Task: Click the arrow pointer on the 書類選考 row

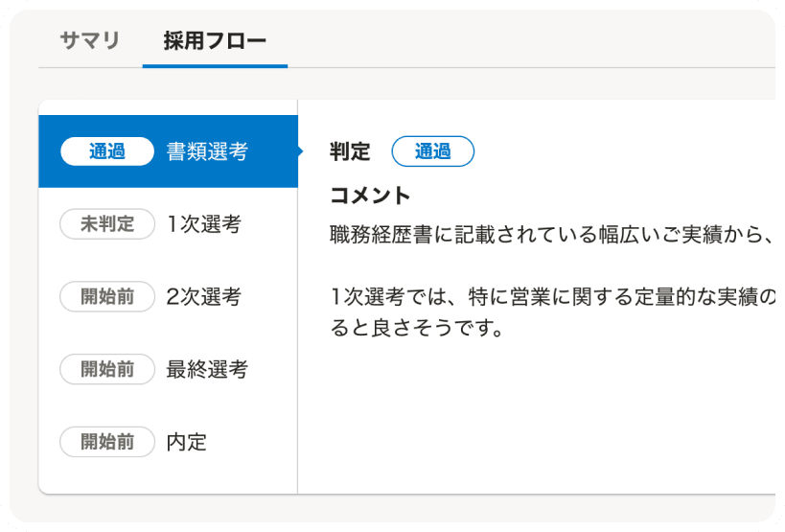Action: (x=300, y=151)
